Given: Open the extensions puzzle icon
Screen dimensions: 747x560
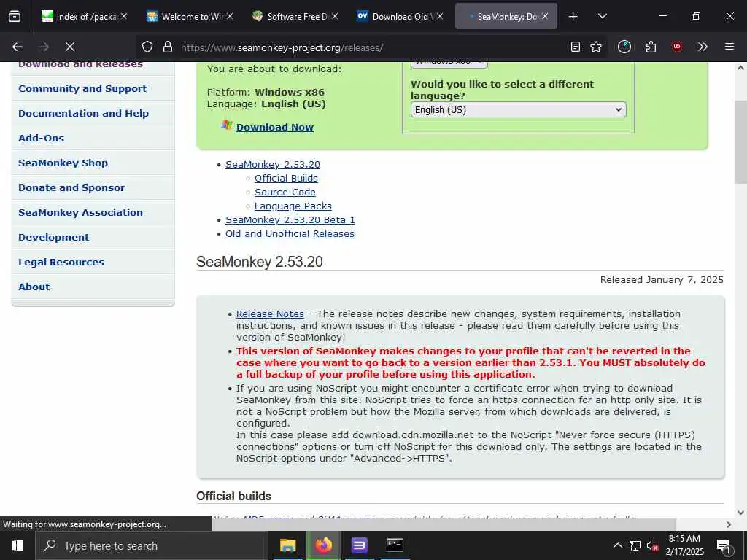Looking at the screenshot, I should 651,47.
